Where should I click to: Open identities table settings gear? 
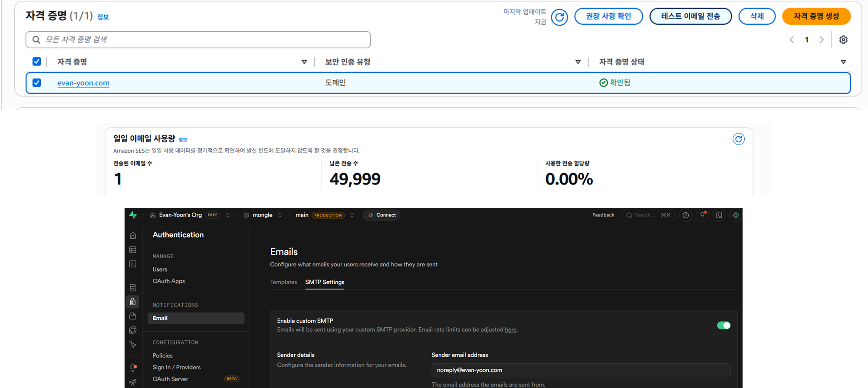[x=843, y=39]
